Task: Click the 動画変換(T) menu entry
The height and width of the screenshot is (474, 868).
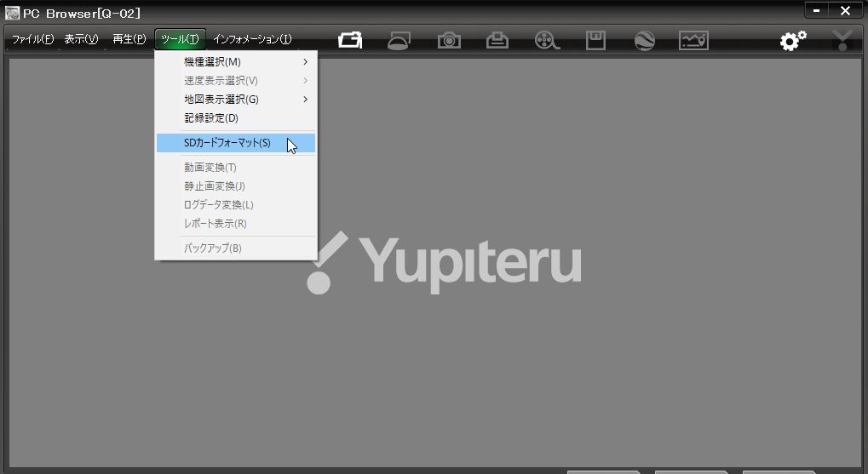Action: coord(236,167)
